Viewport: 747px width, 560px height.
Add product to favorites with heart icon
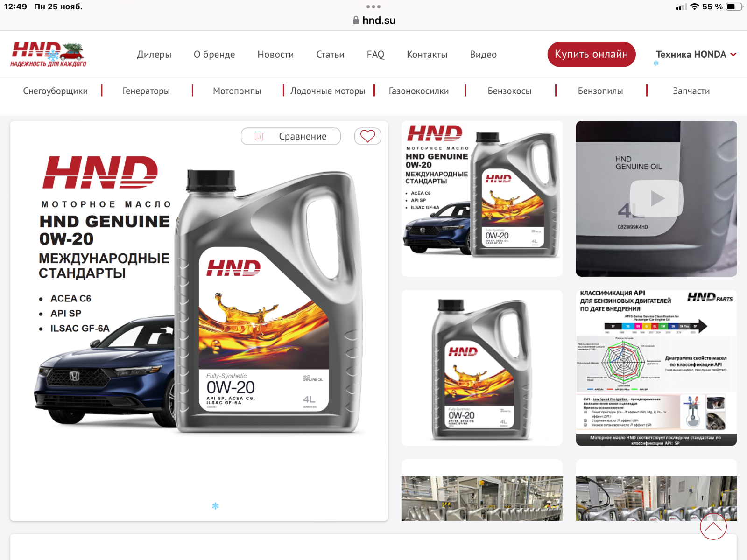pos(368,136)
